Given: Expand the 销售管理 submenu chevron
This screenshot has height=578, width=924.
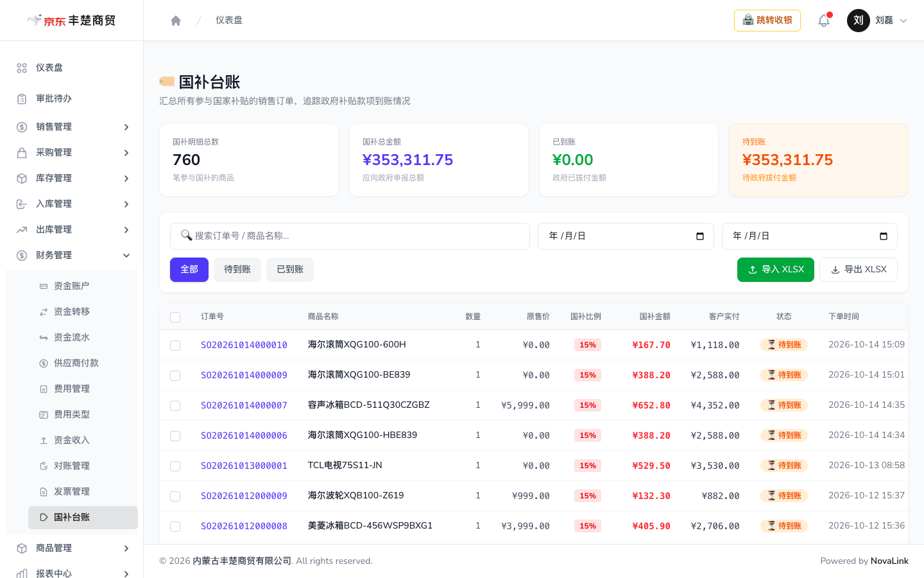Looking at the screenshot, I should (126, 127).
